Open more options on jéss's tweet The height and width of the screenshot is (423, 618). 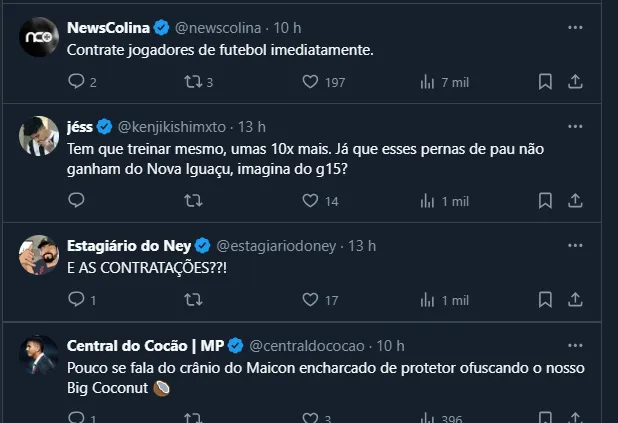(575, 127)
